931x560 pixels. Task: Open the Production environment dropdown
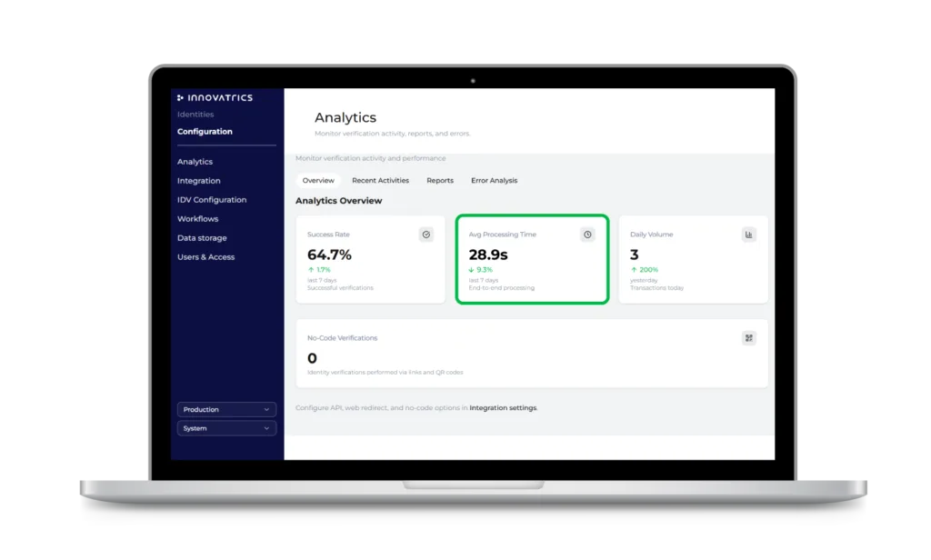click(226, 409)
